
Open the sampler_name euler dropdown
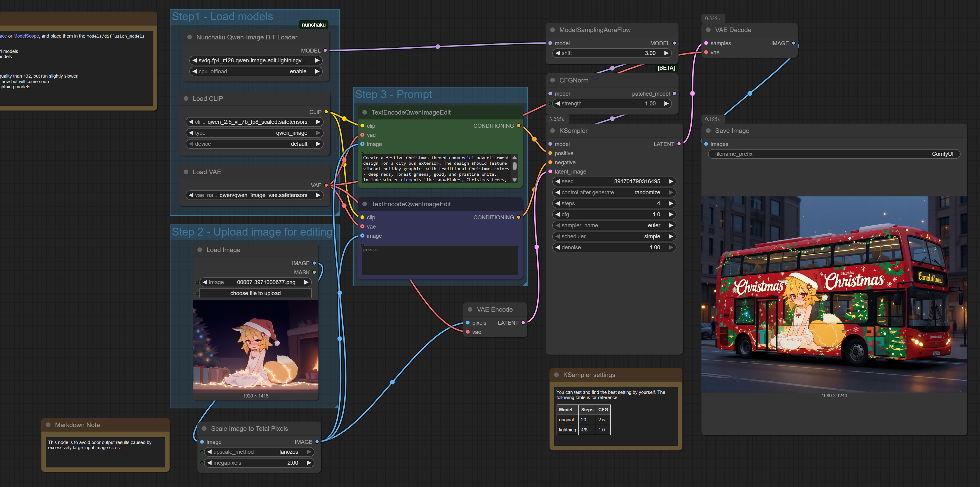pyautogui.click(x=614, y=225)
